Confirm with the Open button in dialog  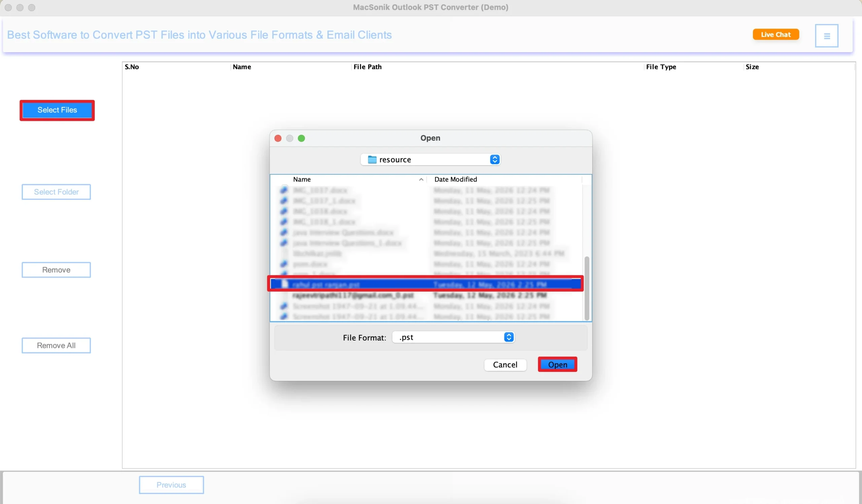pyautogui.click(x=557, y=365)
